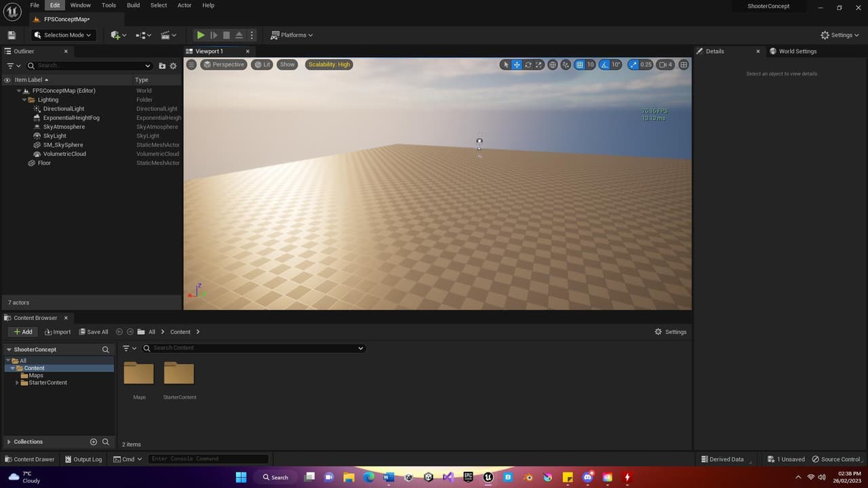Viewport: 868px width, 488px height.
Task: Toggle scale snapping in the viewport
Action: [x=633, y=64]
